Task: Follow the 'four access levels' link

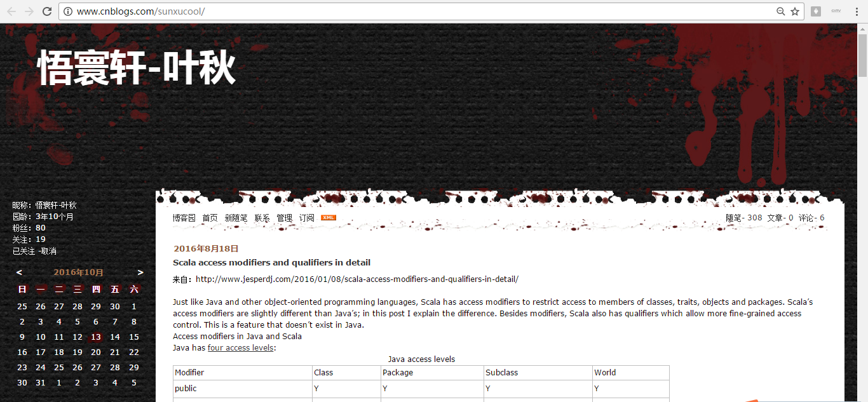Action: (241, 347)
